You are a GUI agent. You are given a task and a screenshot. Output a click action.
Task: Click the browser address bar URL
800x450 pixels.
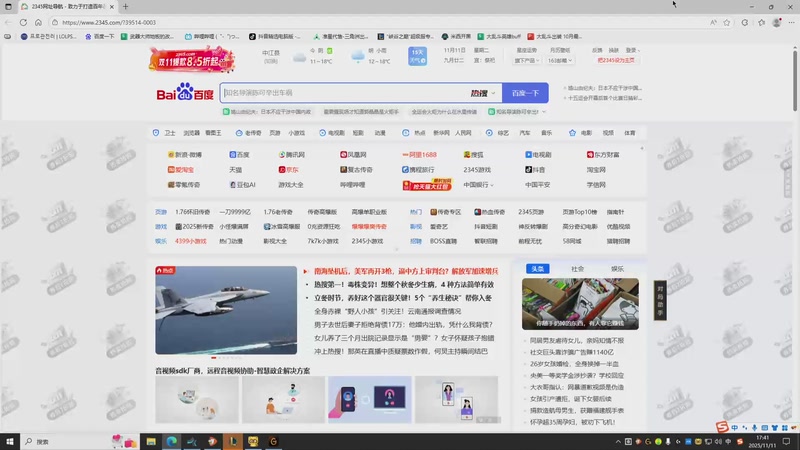[109, 22]
